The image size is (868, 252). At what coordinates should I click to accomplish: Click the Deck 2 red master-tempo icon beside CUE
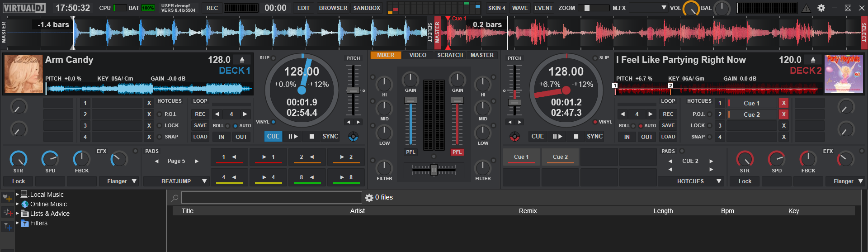pyautogui.click(x=514, y=136)
